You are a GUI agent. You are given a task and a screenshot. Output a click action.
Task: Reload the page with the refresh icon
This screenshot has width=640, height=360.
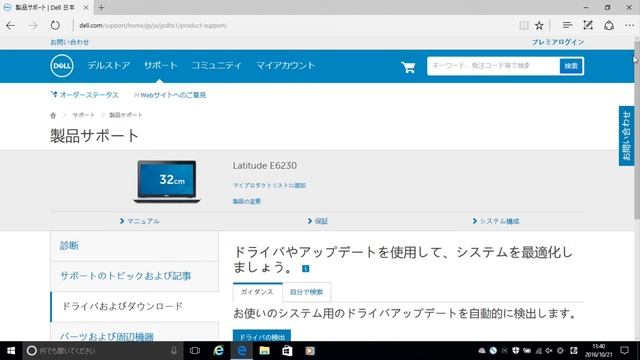point(55,25)
